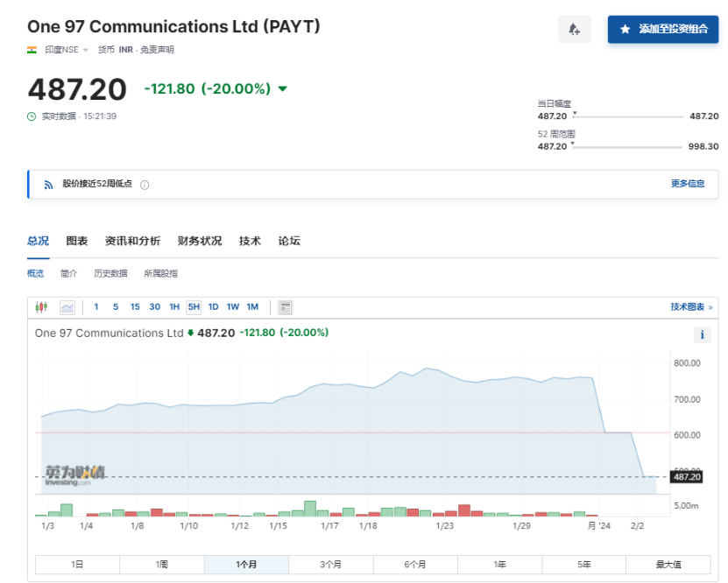The image size is (728, 583).
Task: Set chart interval to 1D
Action: [x=213, y=307]
